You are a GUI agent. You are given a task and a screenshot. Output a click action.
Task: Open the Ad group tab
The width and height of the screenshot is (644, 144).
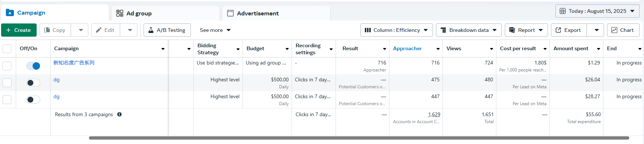coord(166,14)
